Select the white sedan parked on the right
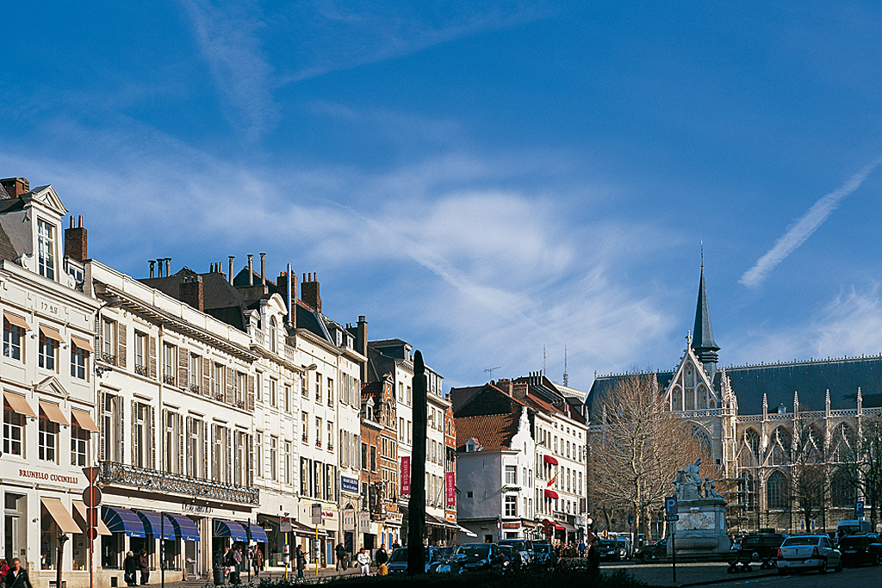Image resolution: width=882 pixels, height=588 pixels. point(808,553)
